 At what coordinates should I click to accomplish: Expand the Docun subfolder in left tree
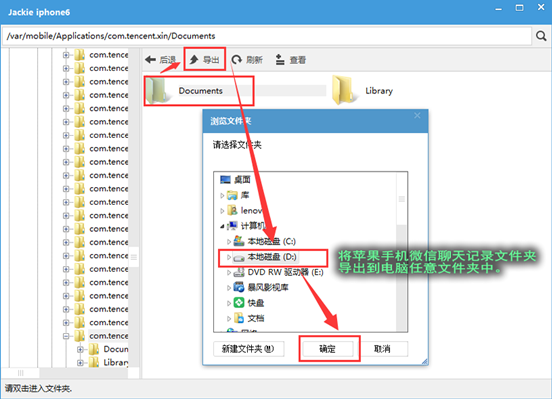pyautogui.click(x=80, y=349)
